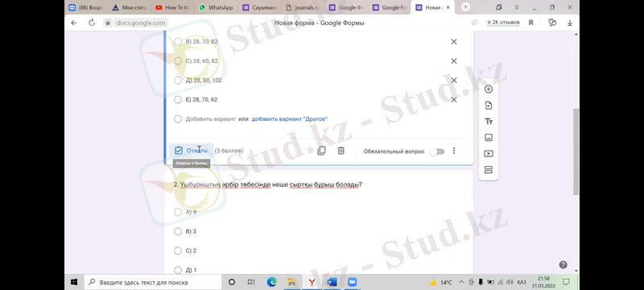Switch to the journals tab
The image size is (644, 290).
tap(303, 7)
